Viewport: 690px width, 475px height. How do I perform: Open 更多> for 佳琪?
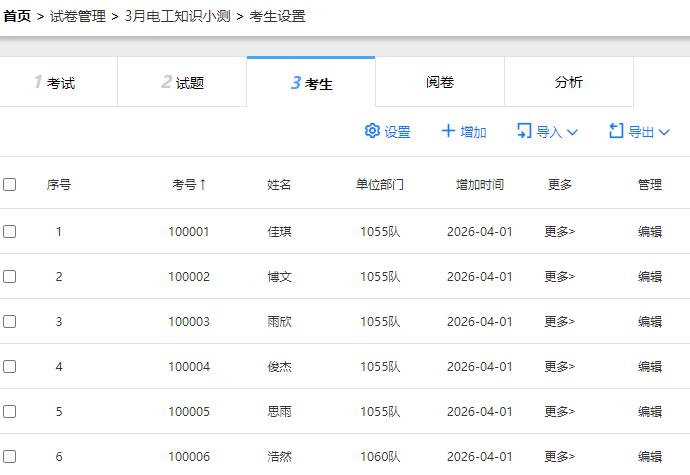(x=560, y=232)
